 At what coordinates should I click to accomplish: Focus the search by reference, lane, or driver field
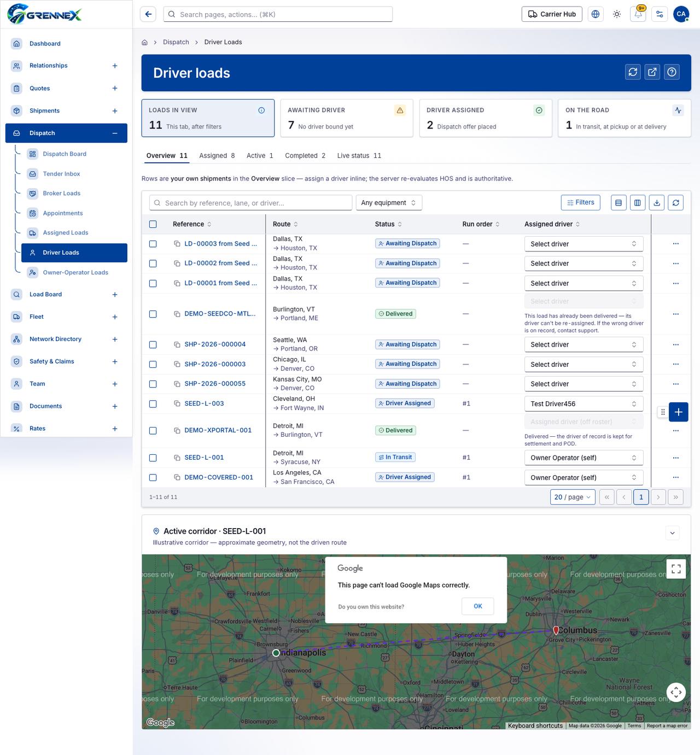(251, 203)
